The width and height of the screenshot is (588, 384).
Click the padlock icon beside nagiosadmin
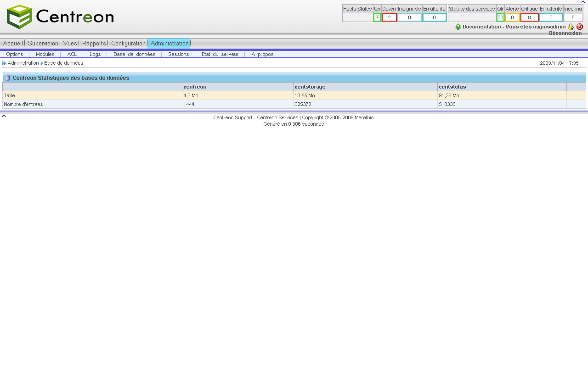point(571,27)
